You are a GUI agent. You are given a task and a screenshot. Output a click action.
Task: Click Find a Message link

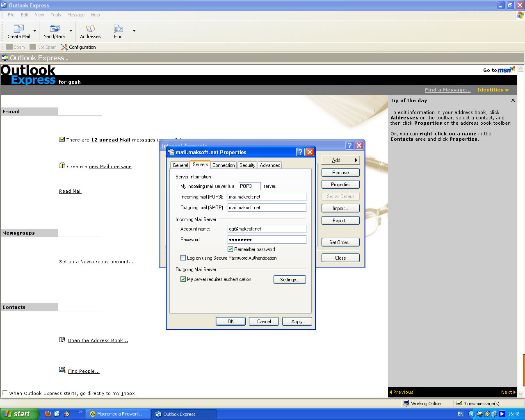tap(448, 90)
